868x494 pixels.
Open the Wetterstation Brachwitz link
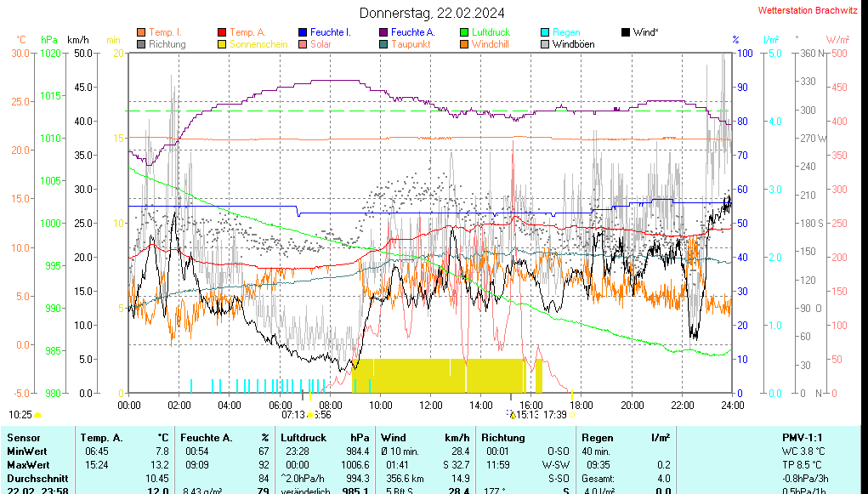pos(808,11)
